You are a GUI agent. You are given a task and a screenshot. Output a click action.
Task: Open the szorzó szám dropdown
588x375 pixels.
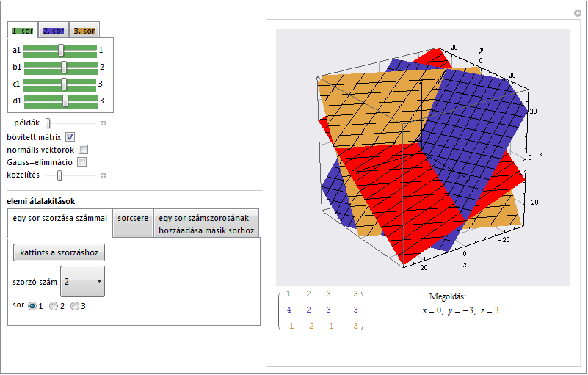click(x=82, y=282)
